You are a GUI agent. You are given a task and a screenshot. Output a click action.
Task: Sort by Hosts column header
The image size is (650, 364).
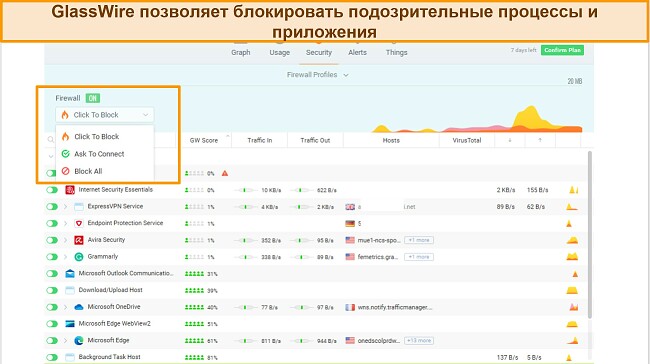pyautogui.click(x=391, y=141)
